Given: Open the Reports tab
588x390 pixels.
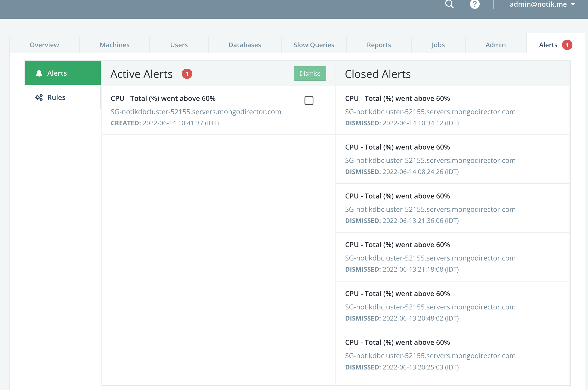Looking at the screenshot, I should click(x=379, y=45).
